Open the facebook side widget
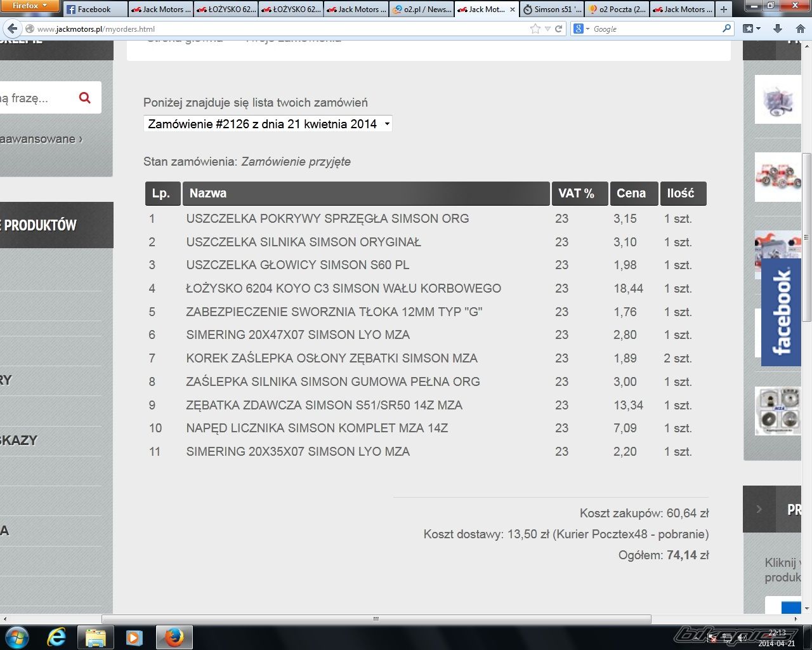 [x=781, y=312]
